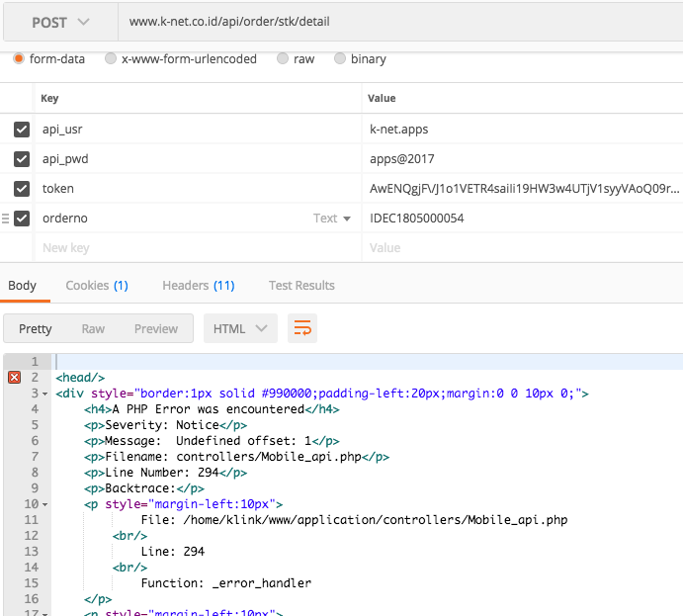This screenshot has height=616, width=683.
Task: Open the Text type dropdown for orderno
Action: [333, 219]
